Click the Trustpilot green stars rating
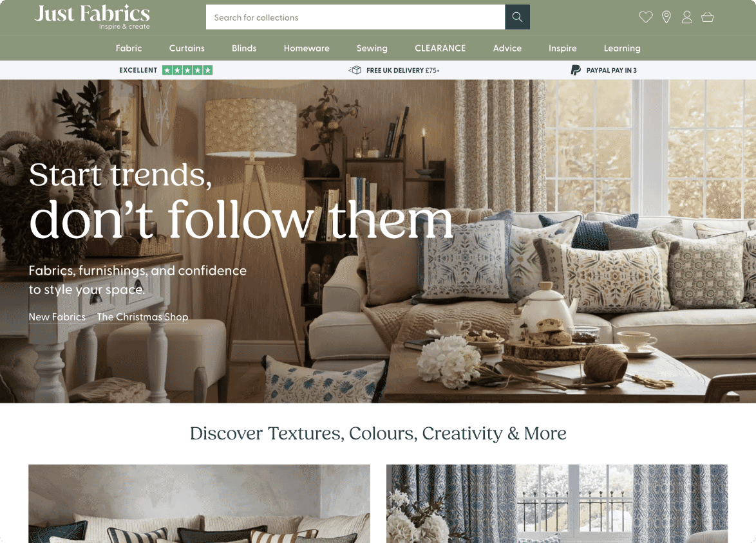Image resolution: width=756 pixels, height=543 pixels. point(187,70)
